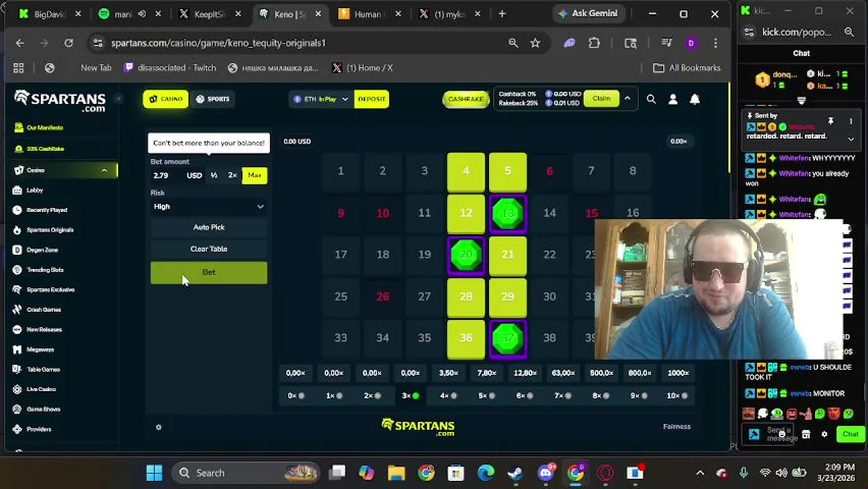Click the green Bet button

[209, 272]
